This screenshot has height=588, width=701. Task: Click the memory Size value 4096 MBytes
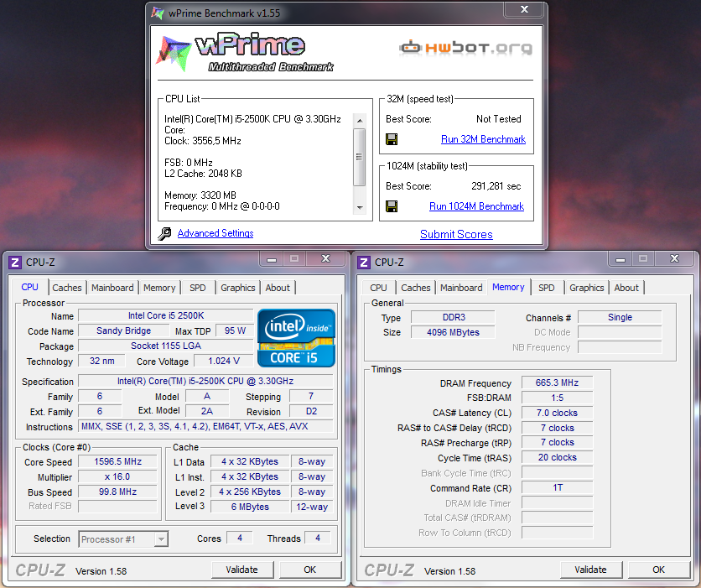[453, 332]
